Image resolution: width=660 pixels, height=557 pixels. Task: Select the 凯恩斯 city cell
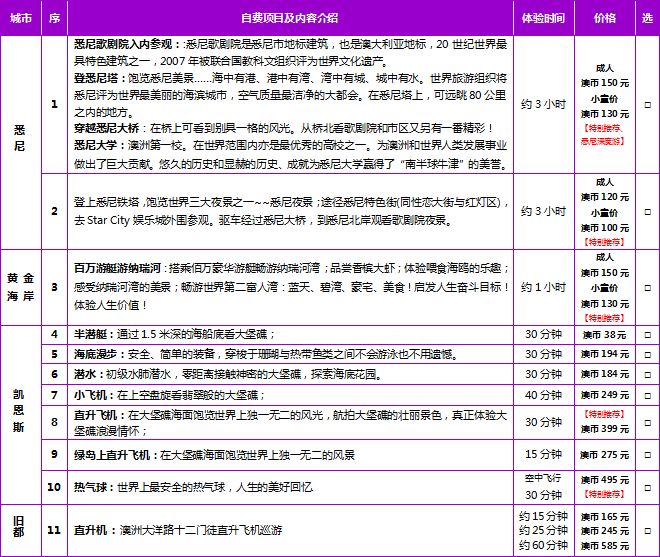[x=21, y=414]
